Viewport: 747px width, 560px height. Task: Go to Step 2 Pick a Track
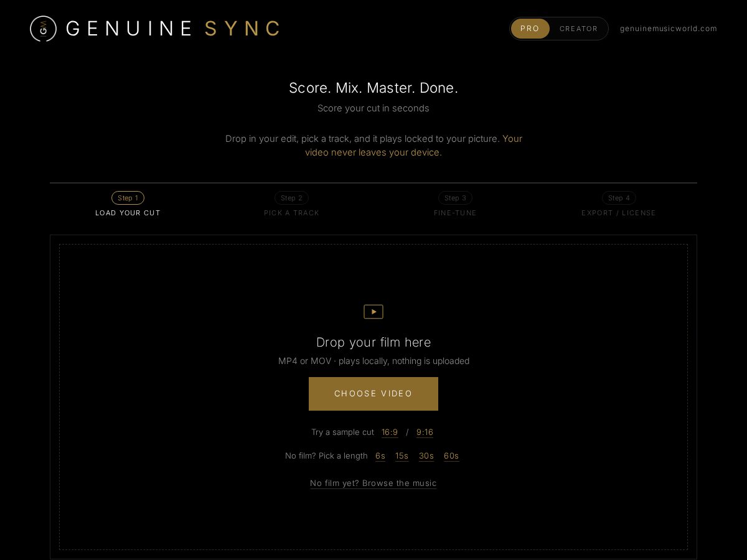point(291,204)
